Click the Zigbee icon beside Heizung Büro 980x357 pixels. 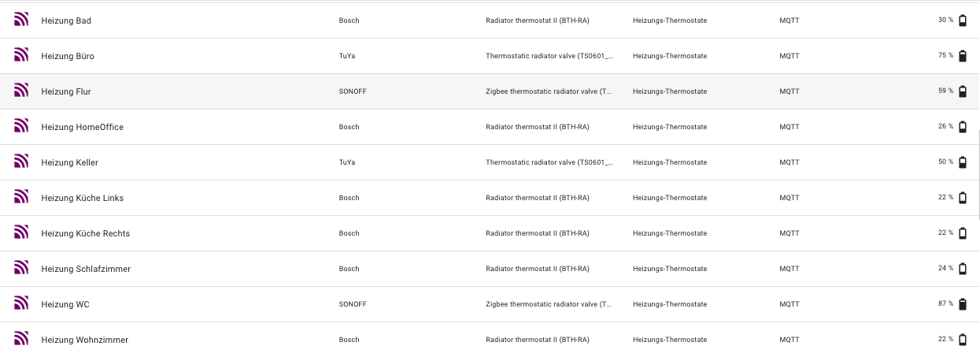(x=21, y=56)
